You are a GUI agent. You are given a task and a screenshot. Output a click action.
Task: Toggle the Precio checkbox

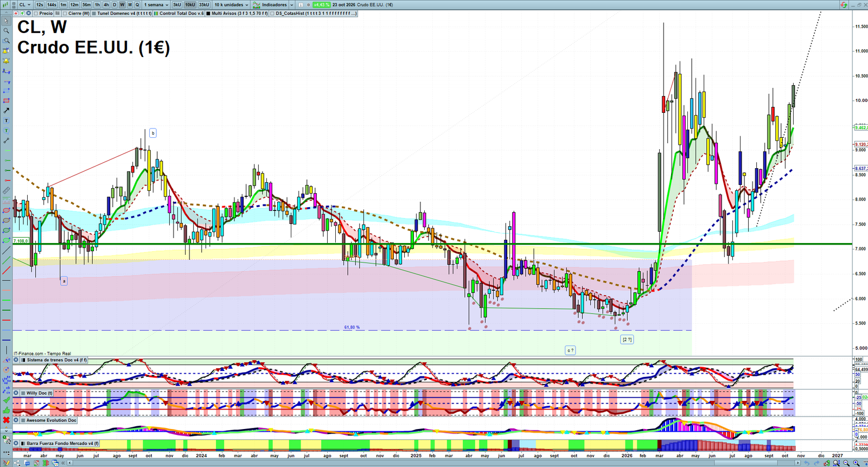[36, 14]
